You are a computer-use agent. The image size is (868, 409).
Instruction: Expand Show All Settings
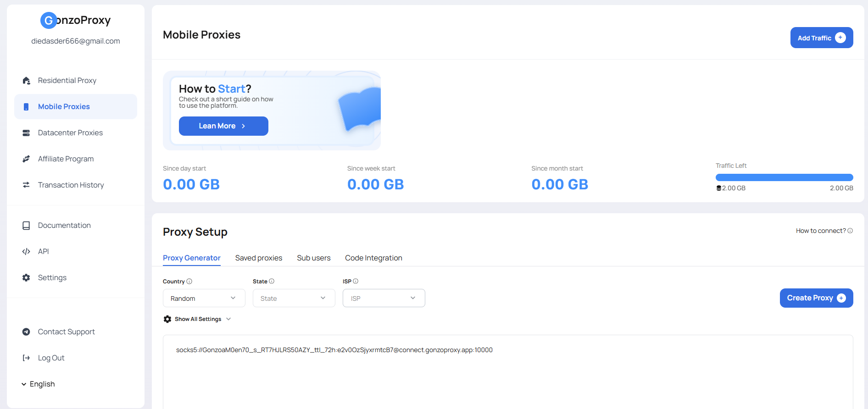[x=197, y=319]
